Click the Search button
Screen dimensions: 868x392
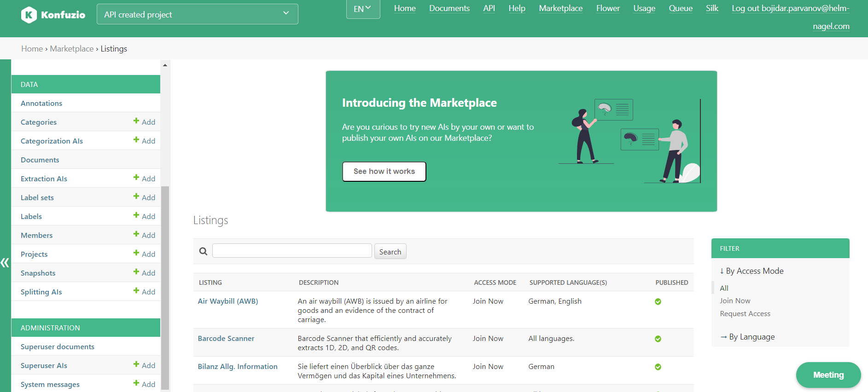pos(390,252)
